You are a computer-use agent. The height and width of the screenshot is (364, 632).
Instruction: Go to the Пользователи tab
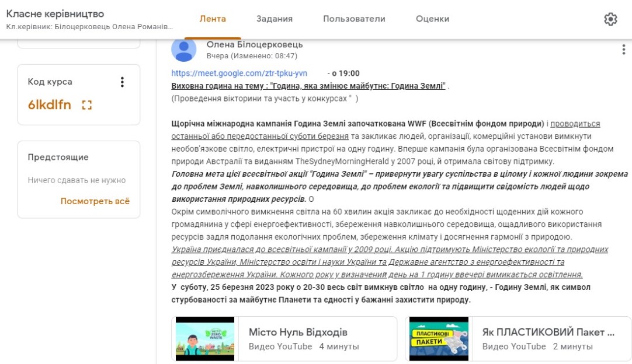(x=354, y=19)
